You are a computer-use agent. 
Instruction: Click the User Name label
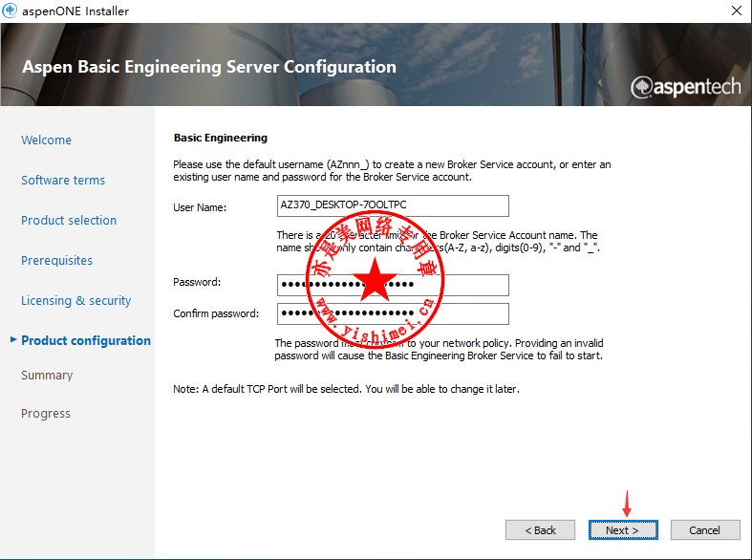point(200,207)
